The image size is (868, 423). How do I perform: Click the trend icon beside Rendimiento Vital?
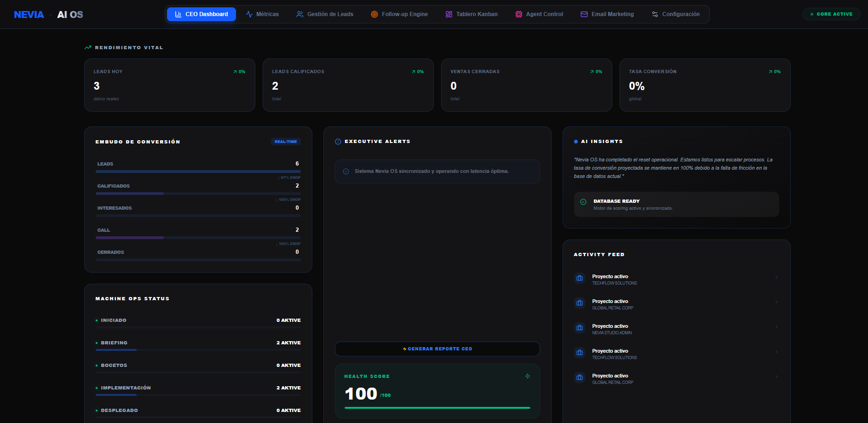88,47
